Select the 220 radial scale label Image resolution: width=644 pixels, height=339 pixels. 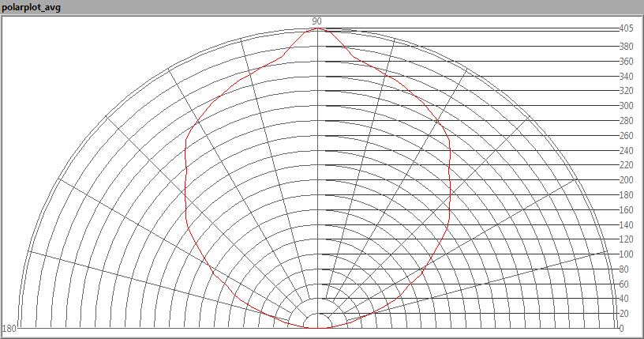tap(626, 165)
